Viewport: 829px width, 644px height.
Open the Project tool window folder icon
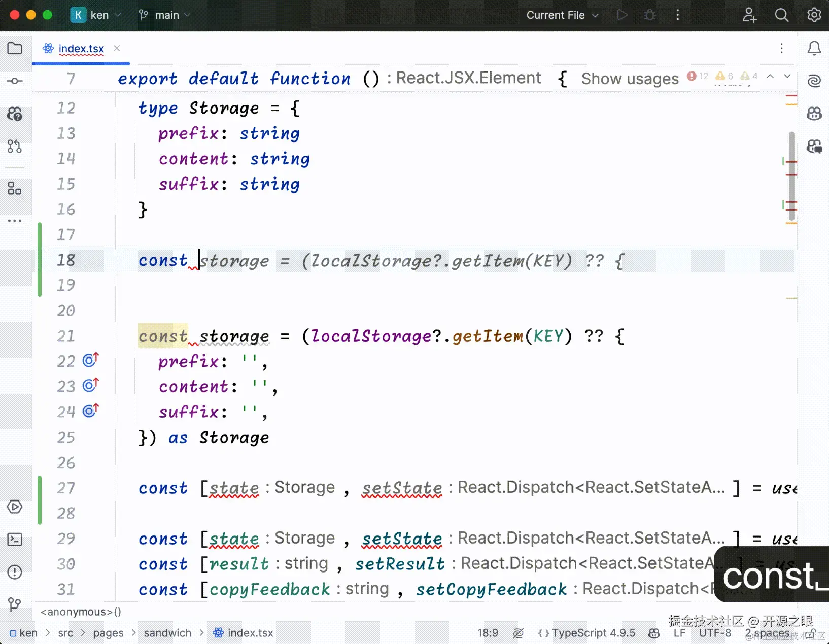coord(15,48)
